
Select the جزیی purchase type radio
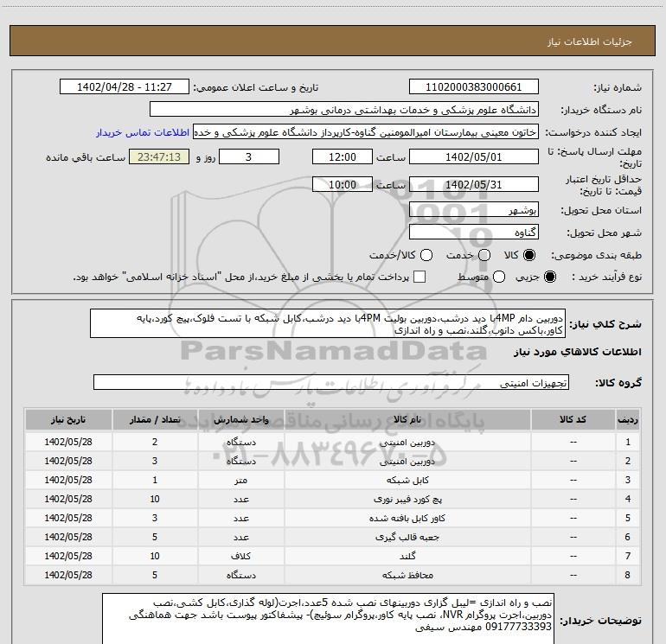tap(550, 277)
